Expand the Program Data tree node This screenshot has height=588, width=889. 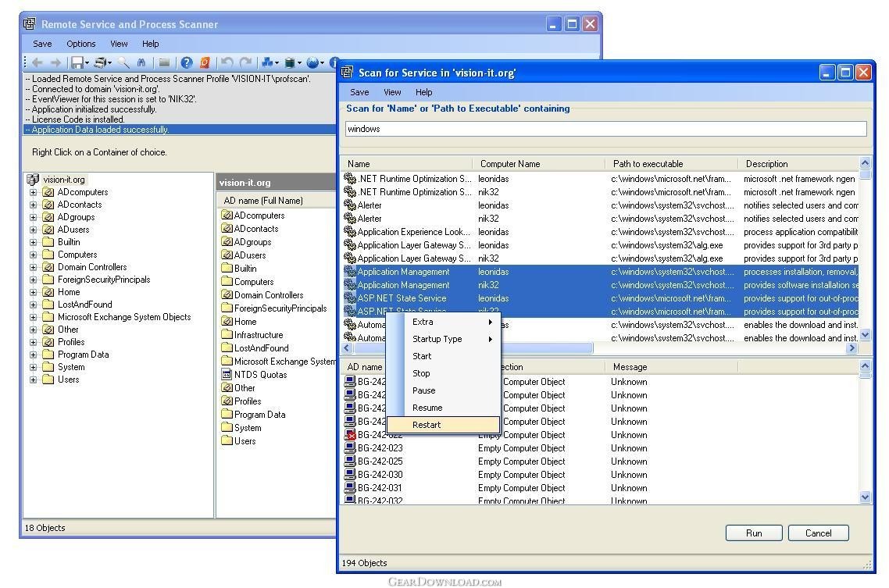[x=33, y=355]
